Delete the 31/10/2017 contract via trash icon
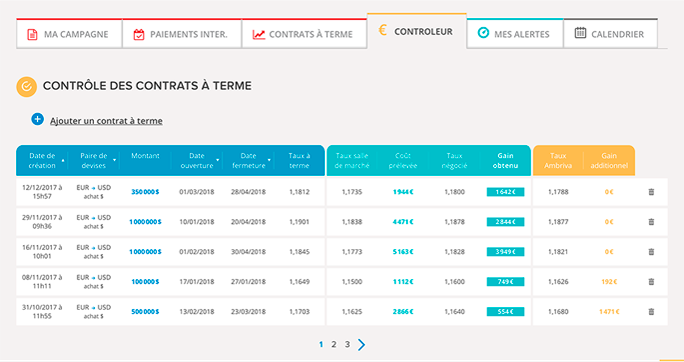The width and height of the screenshot is (684, 362). coord(651,312)
